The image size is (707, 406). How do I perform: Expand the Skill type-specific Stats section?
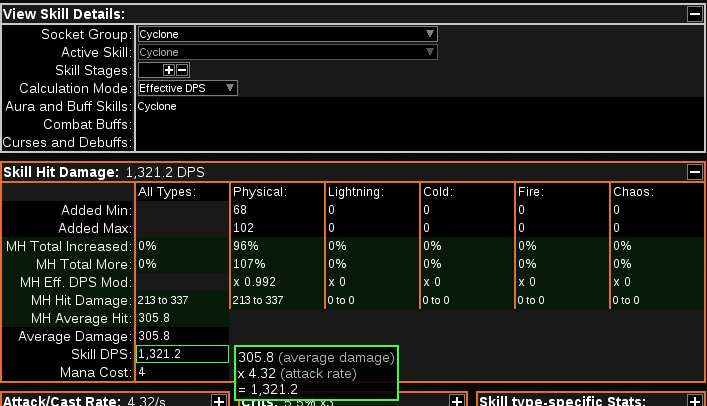pos(694,401)
